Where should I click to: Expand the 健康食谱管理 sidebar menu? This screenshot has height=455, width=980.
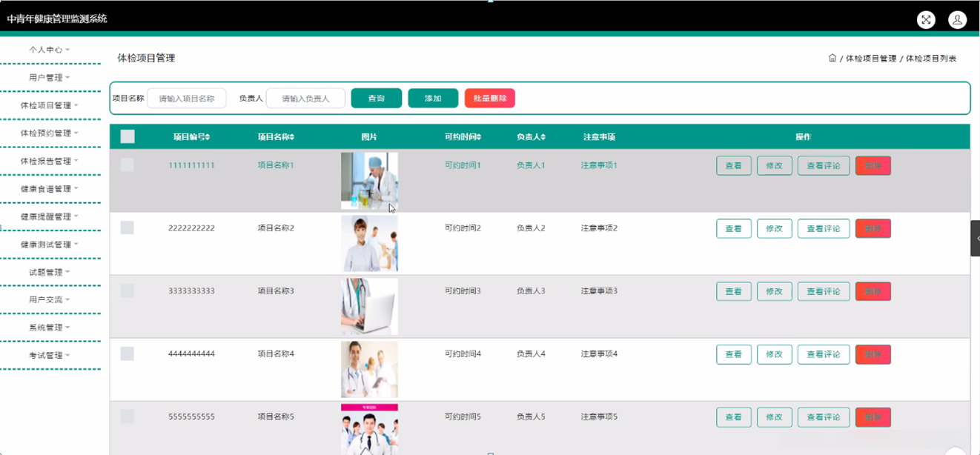click(x=50, y=189)
